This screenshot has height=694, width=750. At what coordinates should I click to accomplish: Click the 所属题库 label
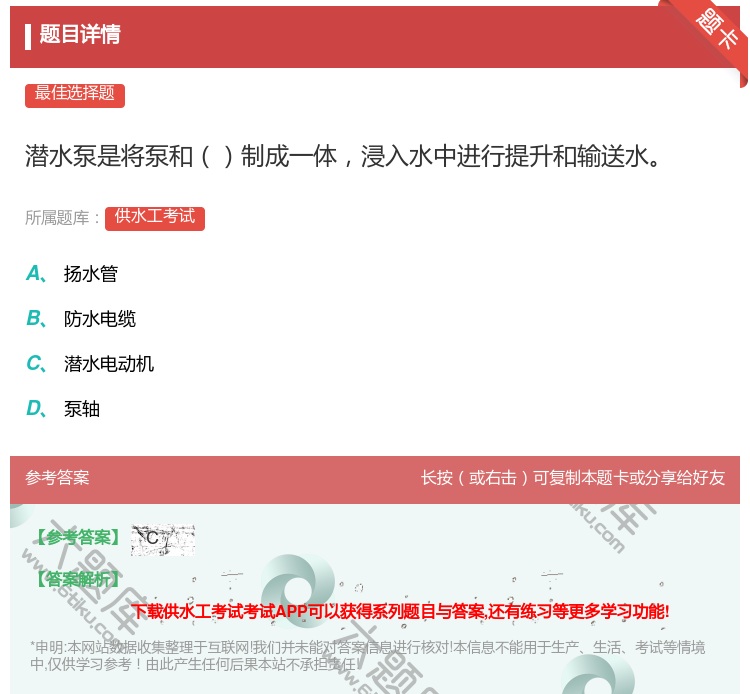click(62, 218)
